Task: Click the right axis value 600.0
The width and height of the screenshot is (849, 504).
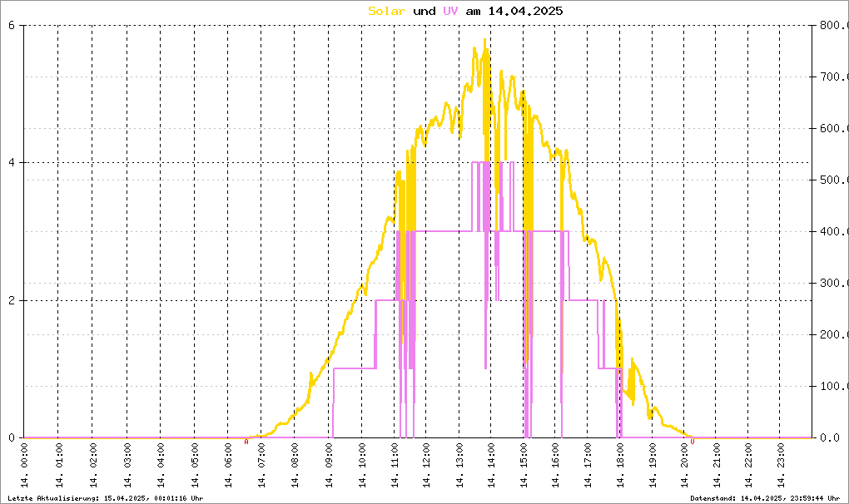Action: click(x=834, y=128)
